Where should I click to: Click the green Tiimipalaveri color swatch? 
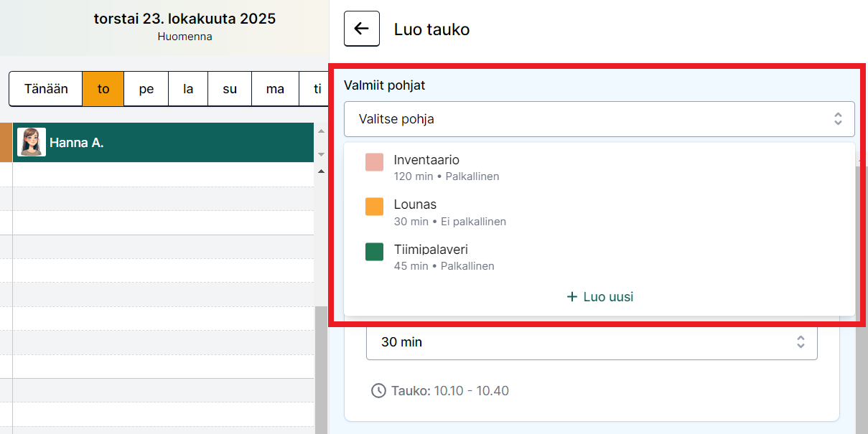374,252
